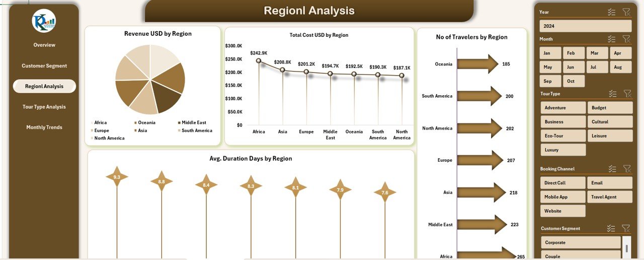Click the 8.4 star marker
Image resolution: width=644 pixels, height=260 pixels.
pos(206,185)
